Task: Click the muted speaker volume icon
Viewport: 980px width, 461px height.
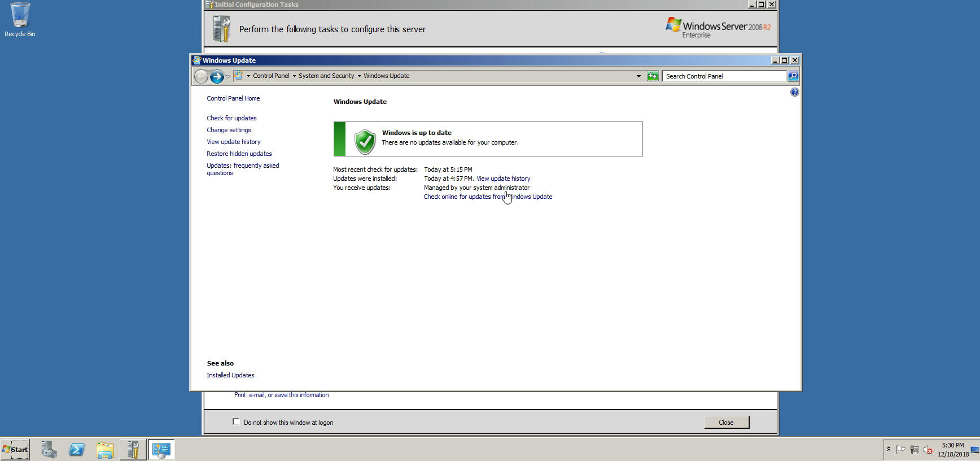Action: [x=928, y=450]
